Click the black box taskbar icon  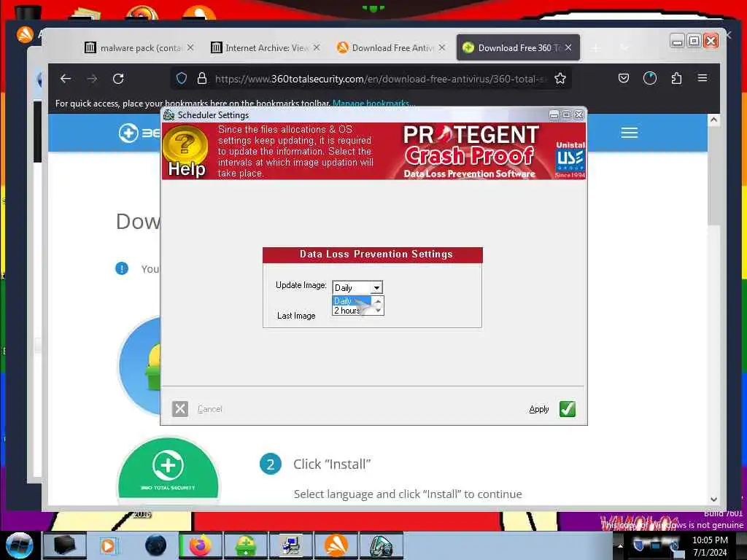pos(65,545)
